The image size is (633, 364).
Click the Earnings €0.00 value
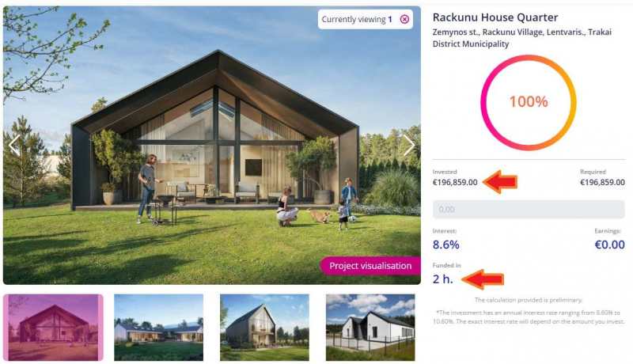608,245
